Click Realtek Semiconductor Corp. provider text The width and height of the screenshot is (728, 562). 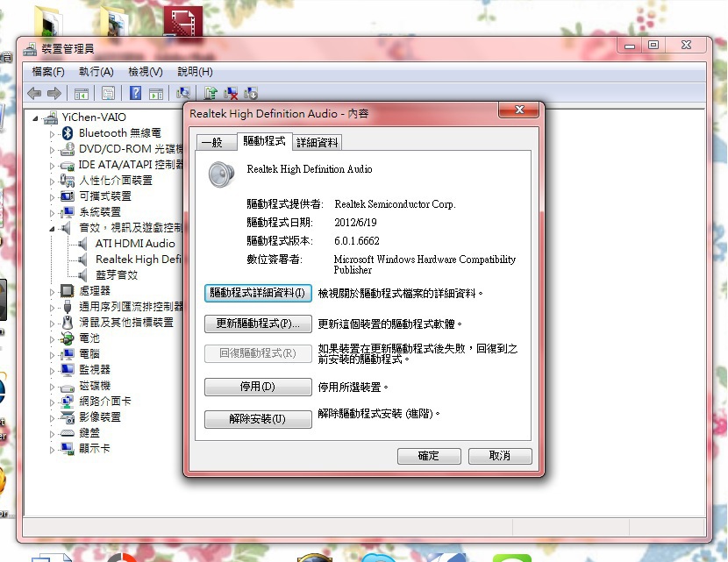pyautogui.click(x=395, y=204)
